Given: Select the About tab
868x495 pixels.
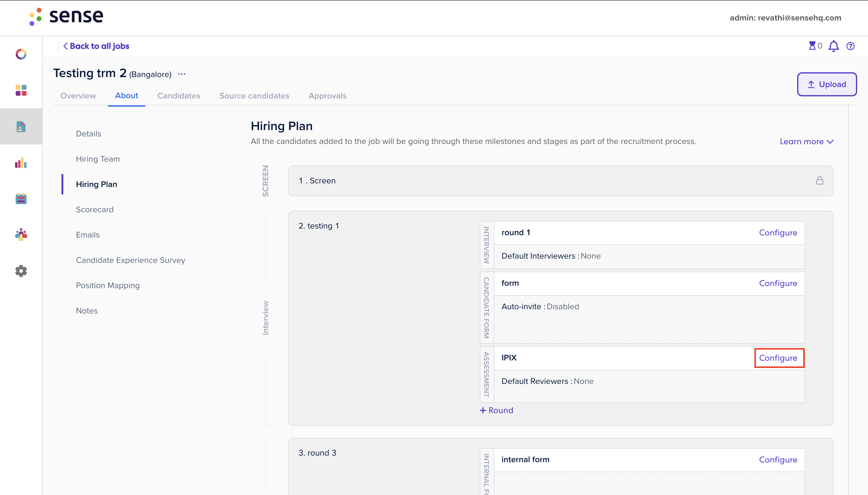Looking at the screenshot, I should [127, 95].
